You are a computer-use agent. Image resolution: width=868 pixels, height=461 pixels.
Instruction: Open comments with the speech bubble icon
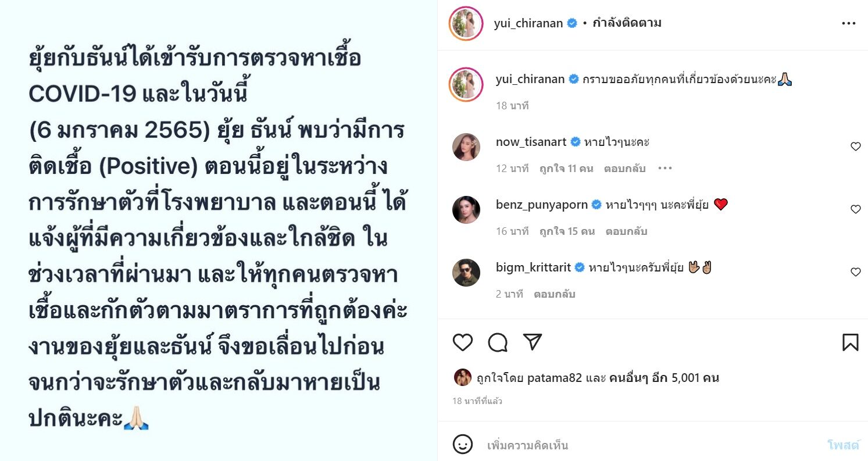coord(498,342)
